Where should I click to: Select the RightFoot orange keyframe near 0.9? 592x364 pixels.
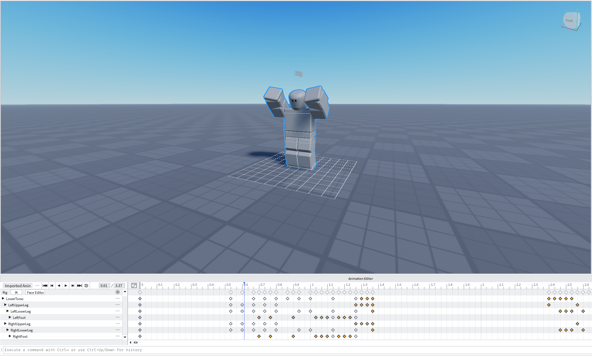tap(293, 336)
